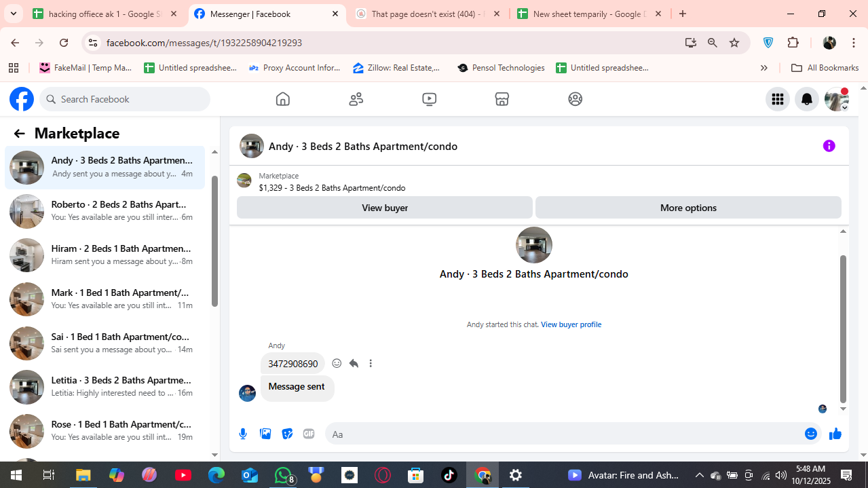Viewport: 868px width, 488px height.
Task: Open the Groups icon in top nav
Action: point(575,99)
